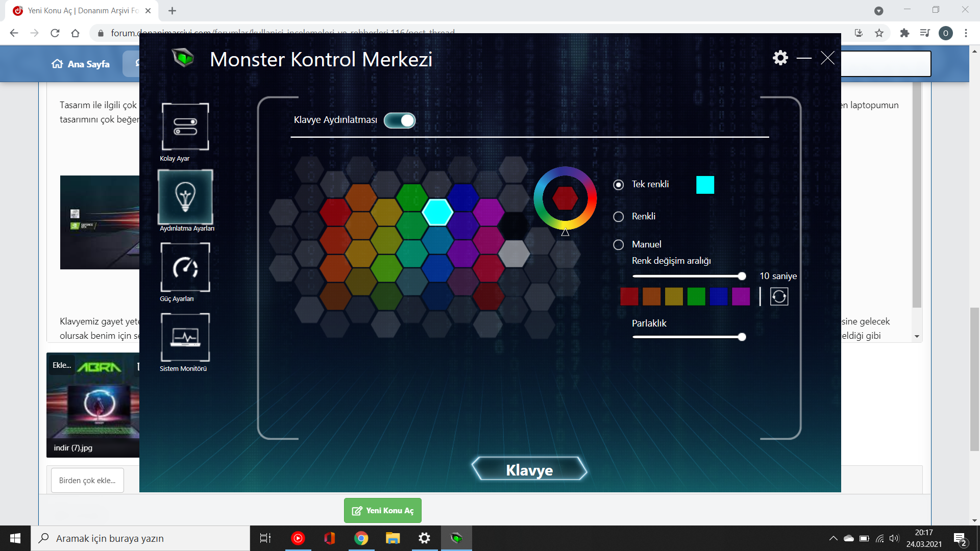The image size is (980, 551).
Task: Bookmark this page with star icon
Action: (879, 33)
